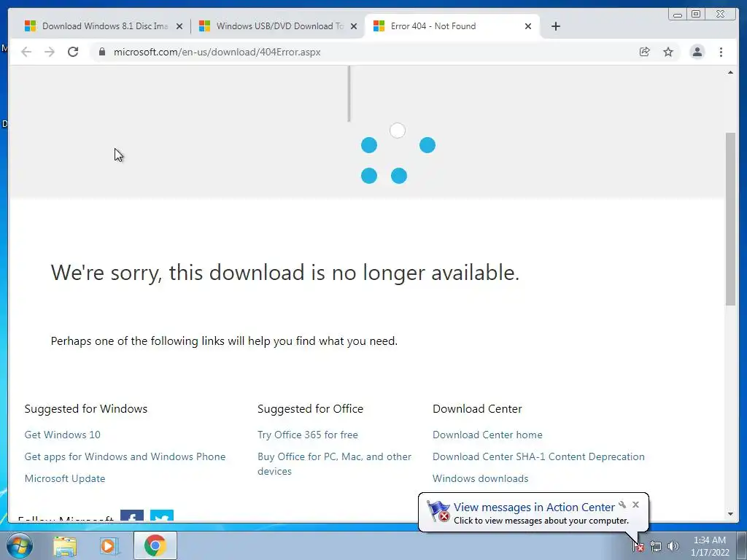
Task: Click the Twitter follow icon
Action: pos(162,516)
